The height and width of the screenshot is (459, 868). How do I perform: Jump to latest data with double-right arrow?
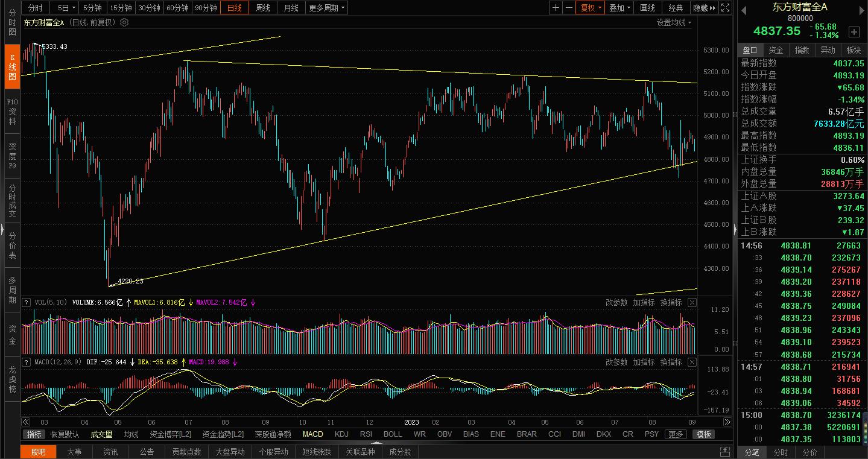(x=727, y=422)
